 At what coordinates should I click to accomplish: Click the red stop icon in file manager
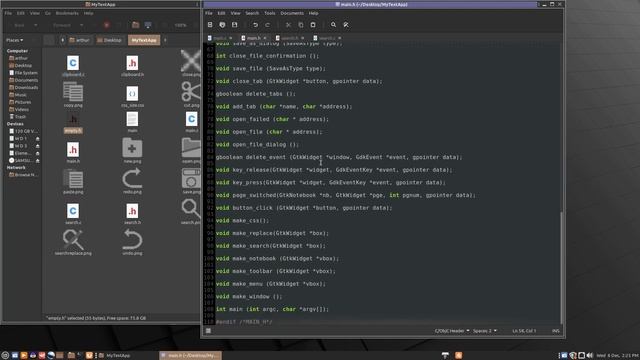click(x=107, y=25)
